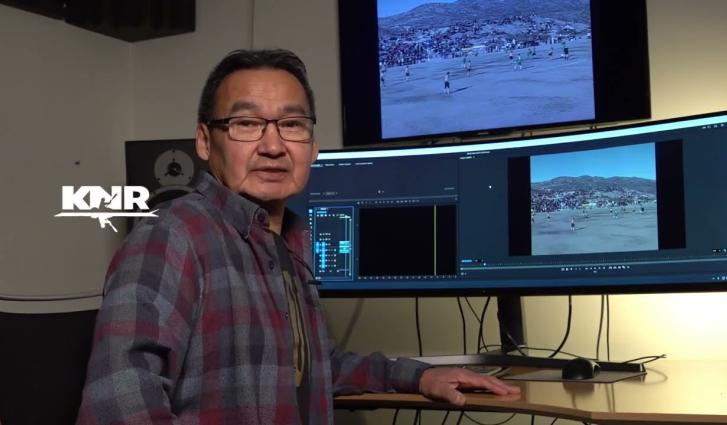Click the leftmost transport icon under program monitor
Image resolution: width=727 pixels, height=425 pixels.
562,268
